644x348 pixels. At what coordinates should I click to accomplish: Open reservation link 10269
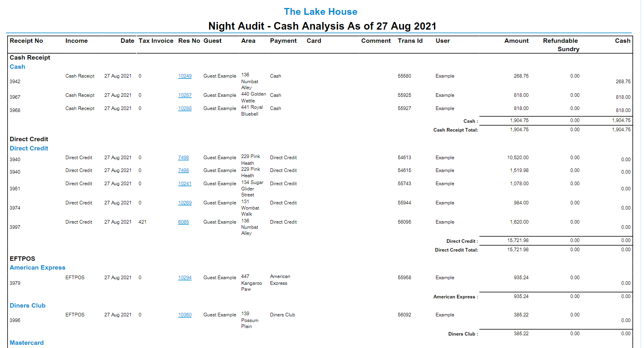(185, 203)
